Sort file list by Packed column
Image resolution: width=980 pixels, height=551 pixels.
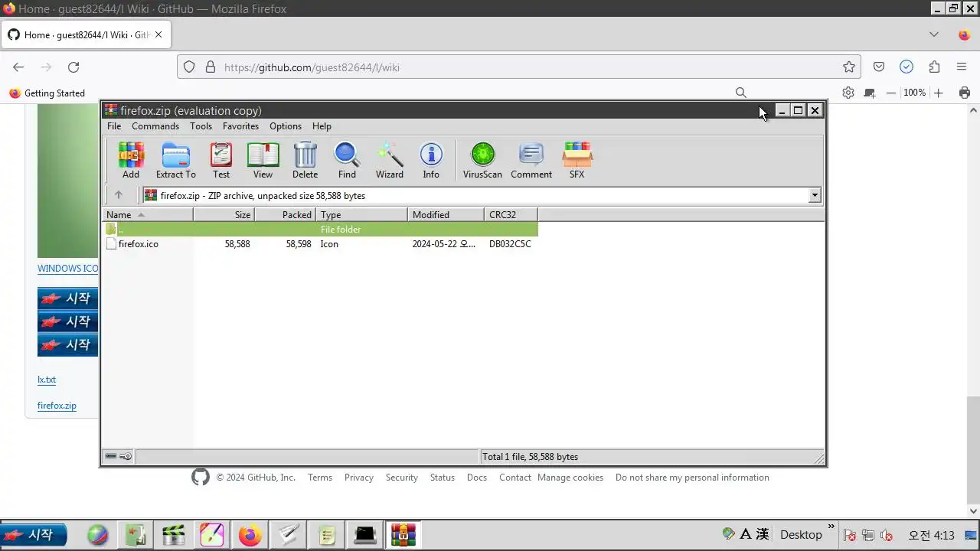click(x=285, y=215)
